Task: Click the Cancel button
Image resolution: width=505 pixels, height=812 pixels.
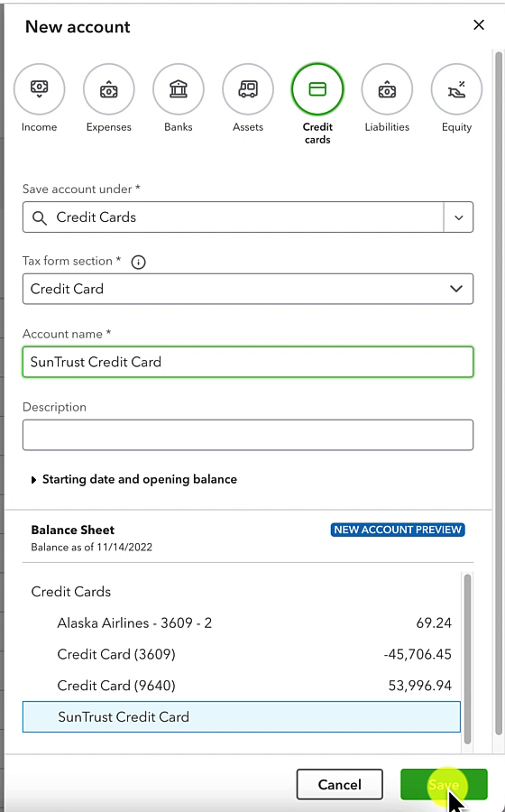Action: pos(339,785)
